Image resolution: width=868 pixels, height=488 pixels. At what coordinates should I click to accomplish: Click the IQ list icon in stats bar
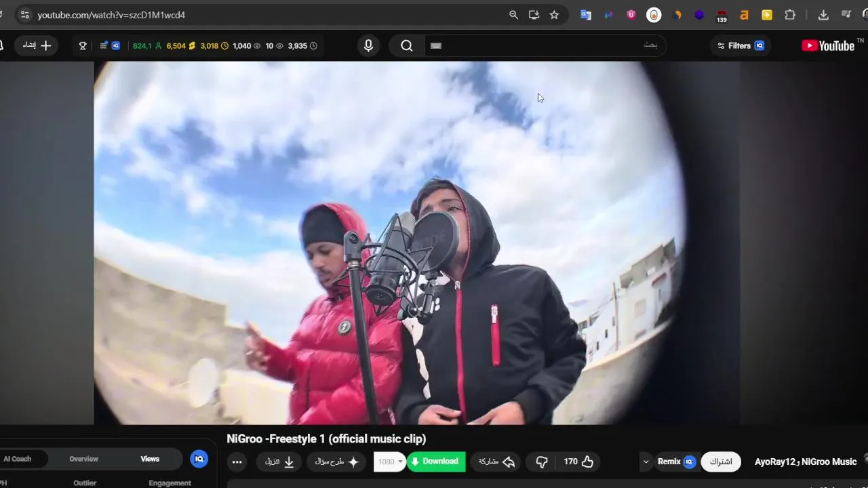(110, 45)
